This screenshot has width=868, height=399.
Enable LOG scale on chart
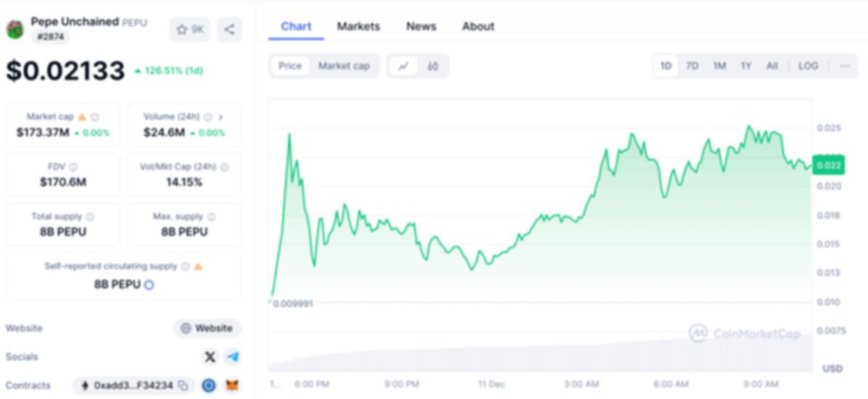(x=808, y=66)
